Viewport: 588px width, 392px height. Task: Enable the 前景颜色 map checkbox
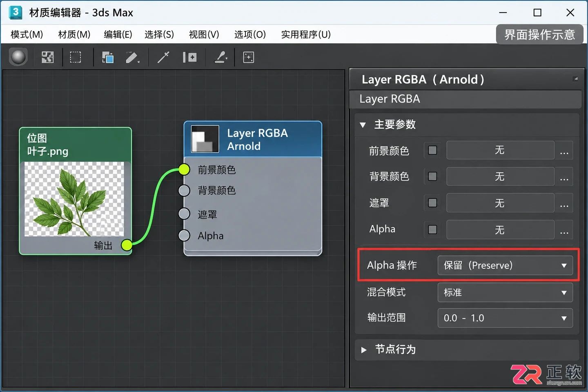pyautogui.click(x=432, y=150)
